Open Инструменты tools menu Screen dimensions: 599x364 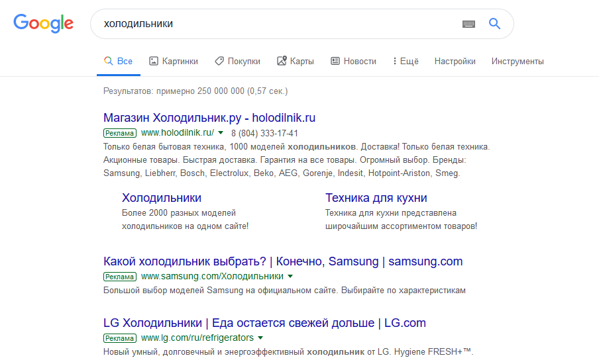pos(517,61)
